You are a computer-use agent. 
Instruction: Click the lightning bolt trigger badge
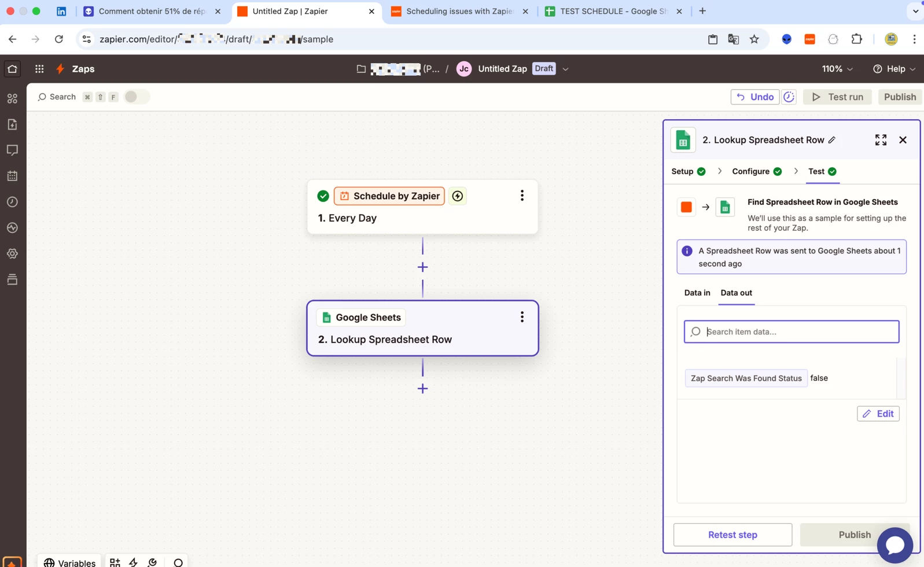click(x=457, y=196)
